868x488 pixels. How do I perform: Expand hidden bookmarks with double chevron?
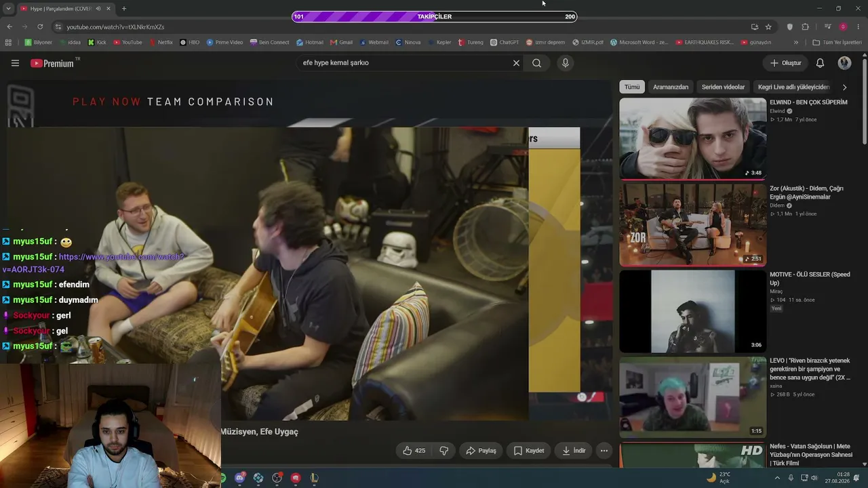click(x=796, y=43)
